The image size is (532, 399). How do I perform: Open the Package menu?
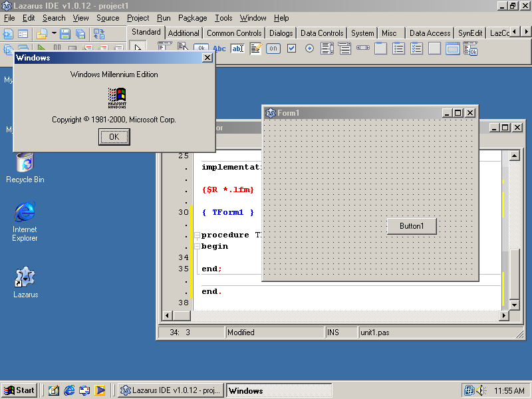[x=193, y=18]
